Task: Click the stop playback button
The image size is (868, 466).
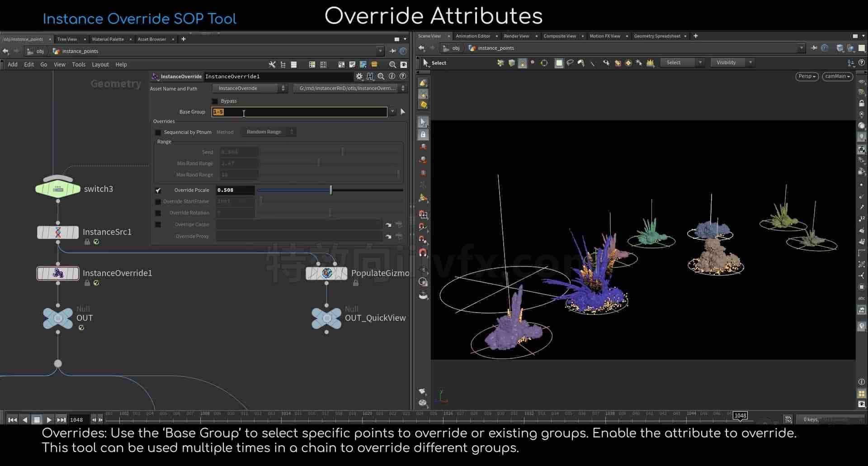Action: (x=37, y=420)
